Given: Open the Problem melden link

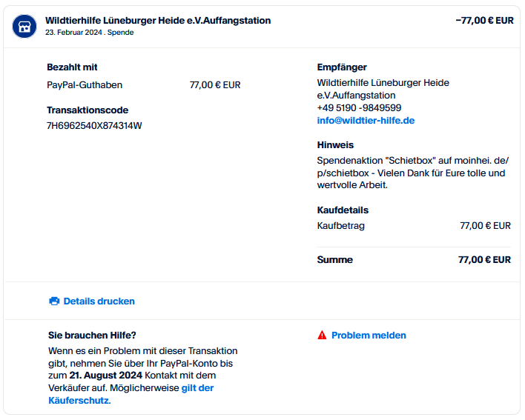Looking at the screenshot, I should tap(369, 335).
